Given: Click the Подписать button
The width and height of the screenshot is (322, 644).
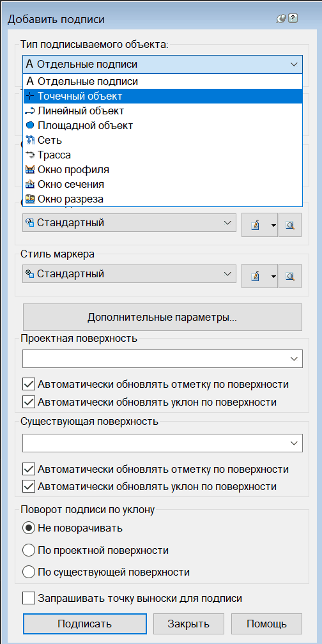Looking at the screenshot, I should [84, 624].
